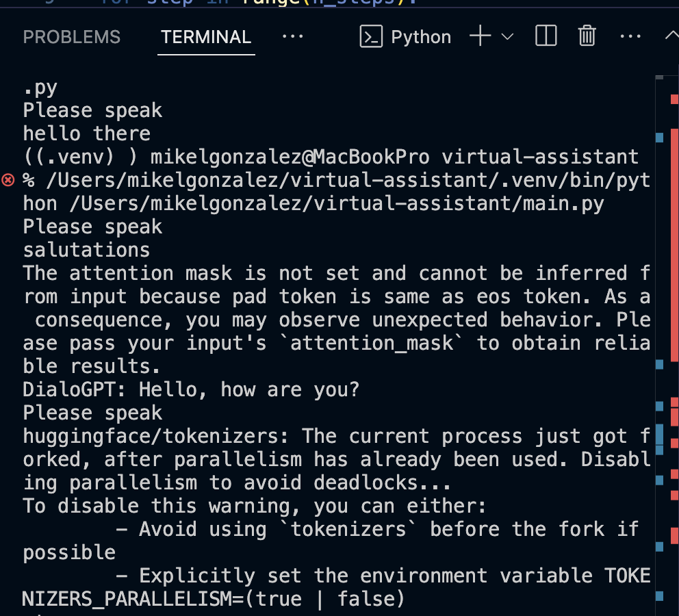
Task: Select the TERMINAL tab
Action: pyautogui.click(x=206, y=37)
